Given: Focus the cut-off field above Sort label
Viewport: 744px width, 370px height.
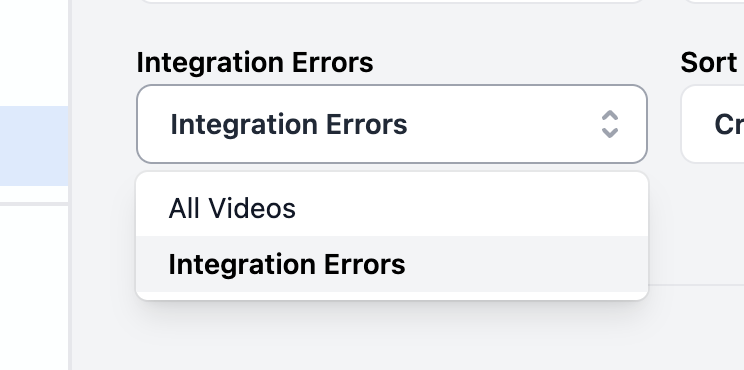Looking at the screenshot, I should pos(715,1).
